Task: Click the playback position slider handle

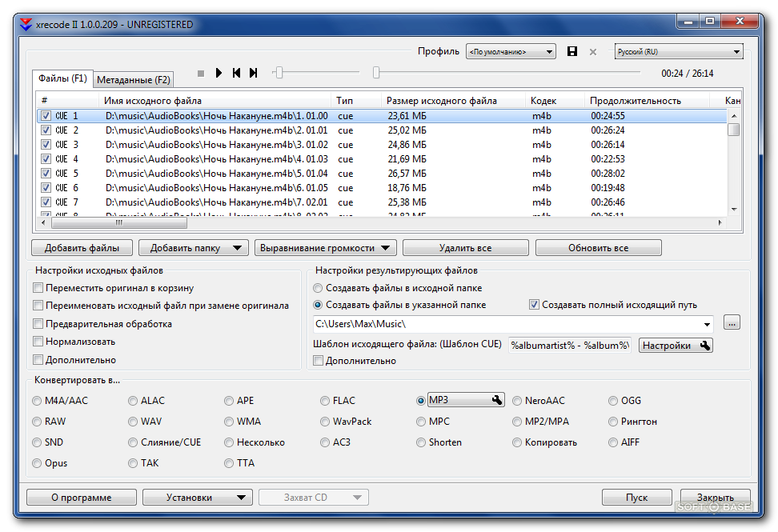Action: click(x=376, y=73)
